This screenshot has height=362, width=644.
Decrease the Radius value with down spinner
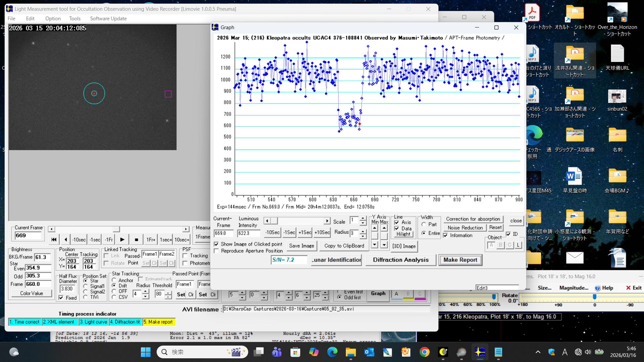pyautogui.click(x=363, y=237)
